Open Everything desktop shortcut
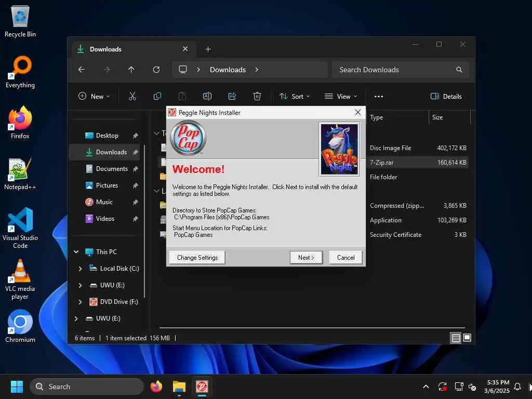532x399 pixels. point(20,72)
